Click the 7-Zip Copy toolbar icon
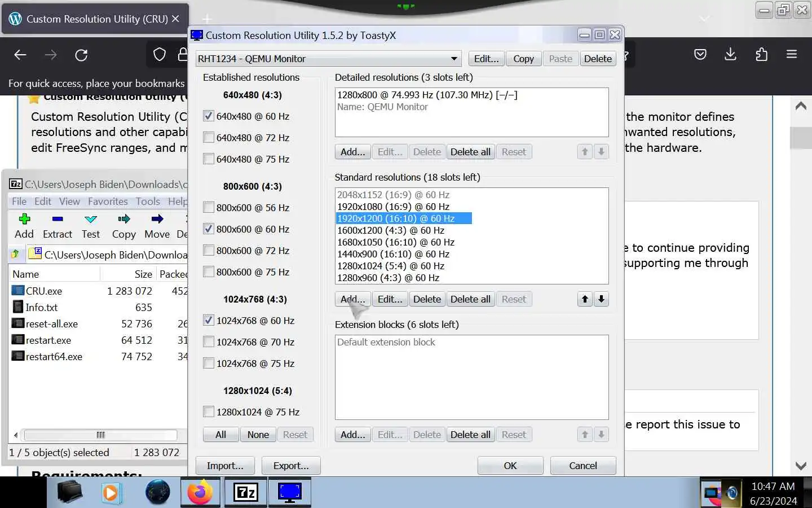 click(x=123, y=219)
